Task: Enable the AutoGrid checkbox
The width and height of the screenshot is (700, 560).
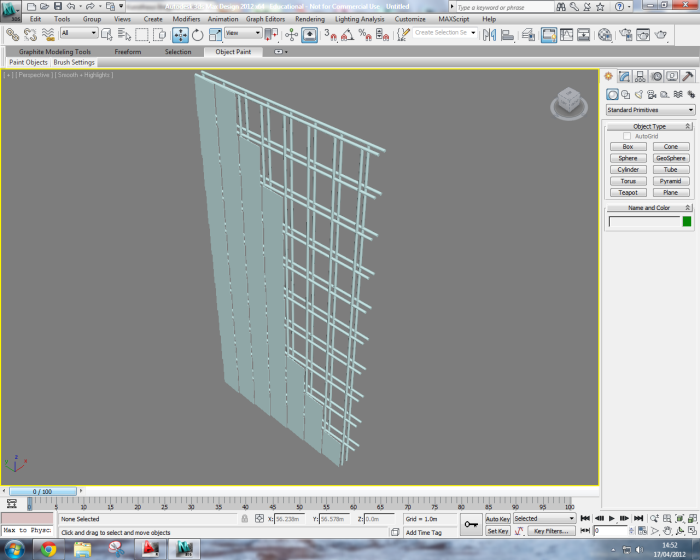Action: 627,136
